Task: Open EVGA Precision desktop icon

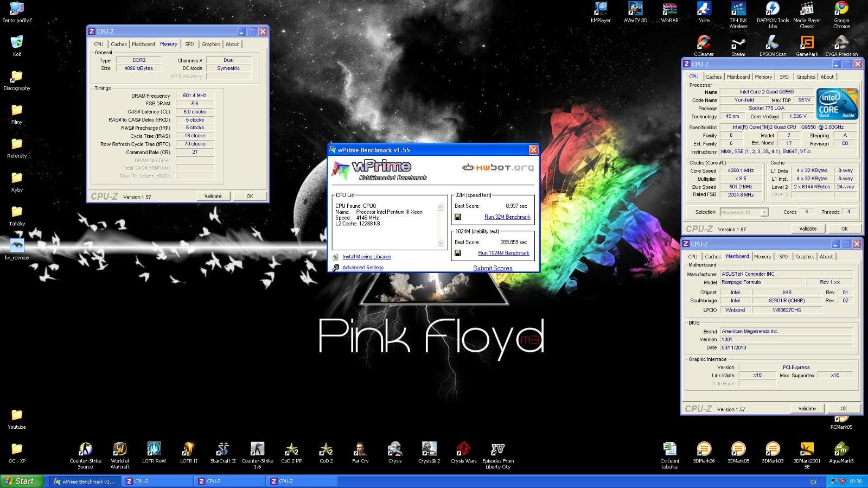Action: coord(841,46)
